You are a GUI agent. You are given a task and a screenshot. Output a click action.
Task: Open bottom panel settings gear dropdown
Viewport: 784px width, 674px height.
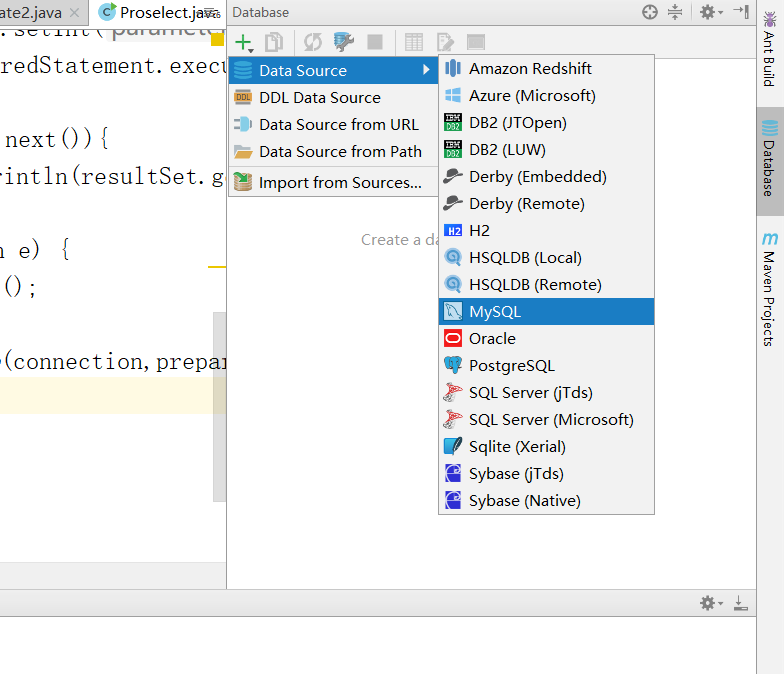(x=711, y=603)
